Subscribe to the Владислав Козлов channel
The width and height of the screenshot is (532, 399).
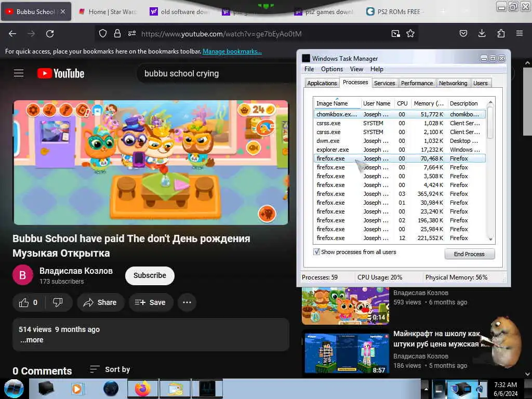(150, 275)
